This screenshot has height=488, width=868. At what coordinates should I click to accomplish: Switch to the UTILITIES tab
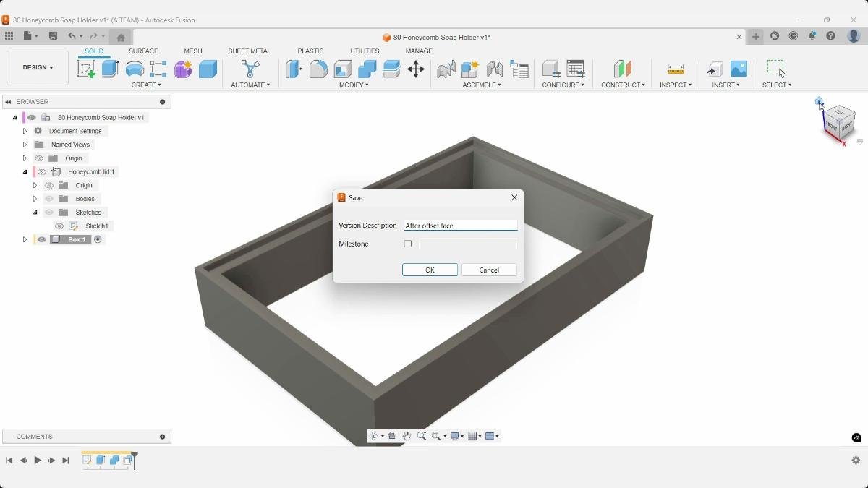[x=365, y=51]
